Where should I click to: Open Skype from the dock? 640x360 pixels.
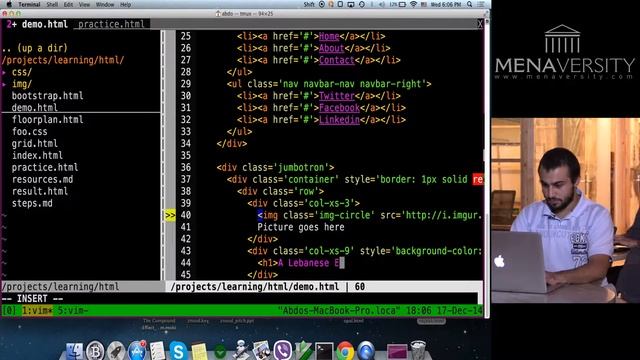pyautogui.click(x=178, y=351)
